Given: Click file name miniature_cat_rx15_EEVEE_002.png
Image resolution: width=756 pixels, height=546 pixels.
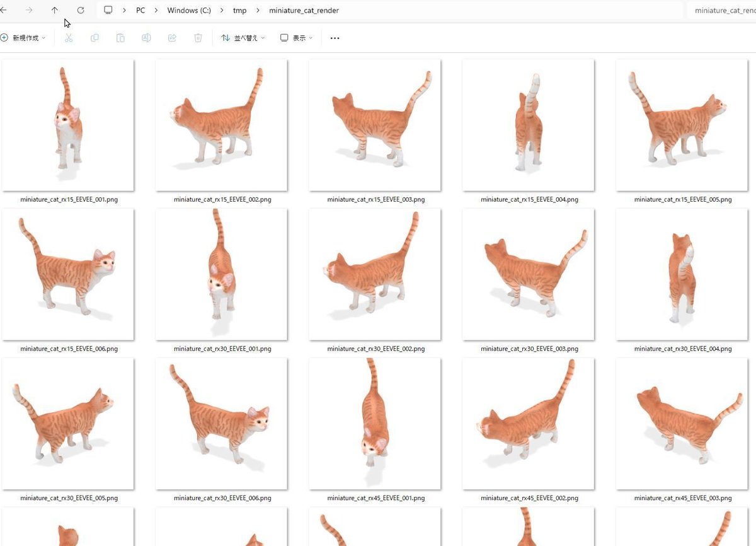Looking at the screenshot, I should point(222,199).
